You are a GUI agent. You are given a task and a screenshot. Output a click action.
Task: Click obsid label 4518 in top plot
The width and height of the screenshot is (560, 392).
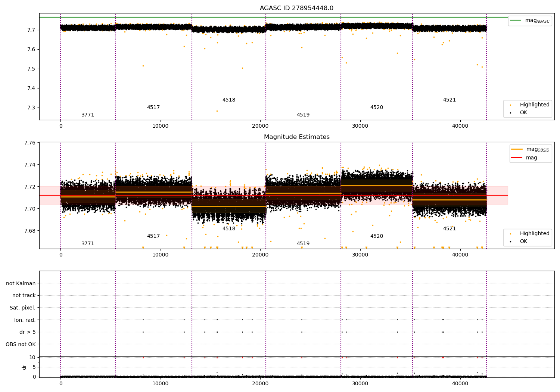click(229, 100)
